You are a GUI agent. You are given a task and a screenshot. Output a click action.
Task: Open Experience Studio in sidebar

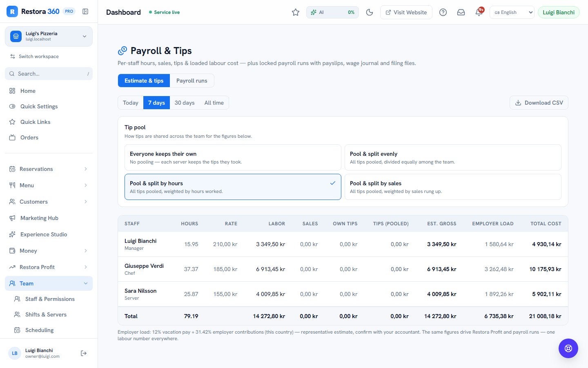point(49,234)
